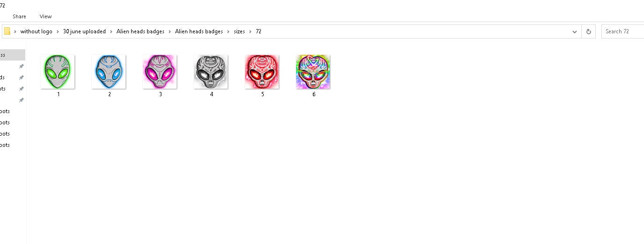Select the rainbow alien head thumbnail 6
The image size is (644, 244).
click(x=313, y=72)
